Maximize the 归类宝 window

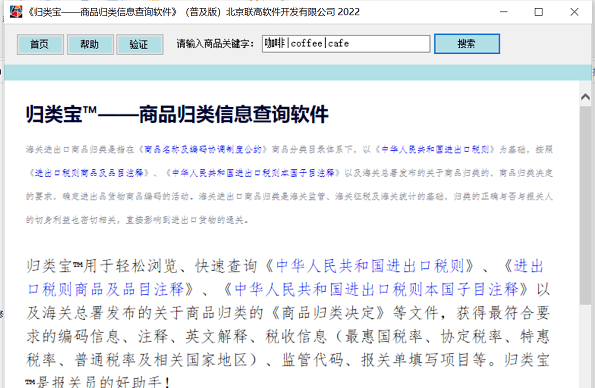point(539,12)
